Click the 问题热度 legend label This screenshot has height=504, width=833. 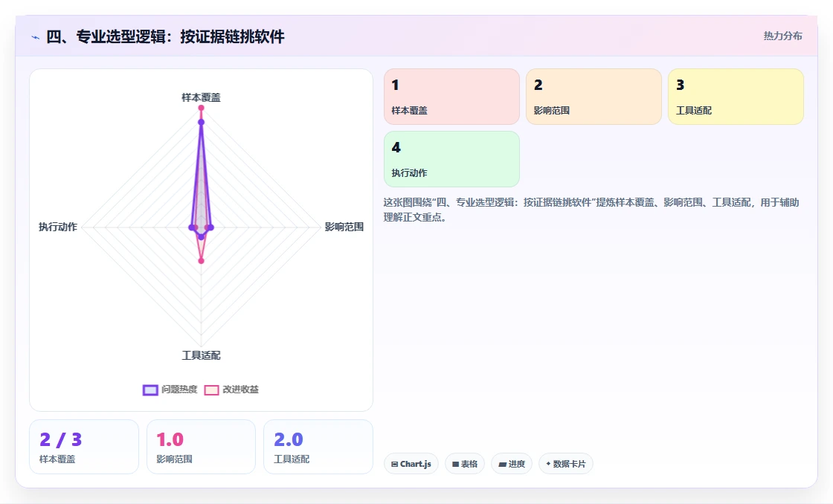[x=179, y=390]
